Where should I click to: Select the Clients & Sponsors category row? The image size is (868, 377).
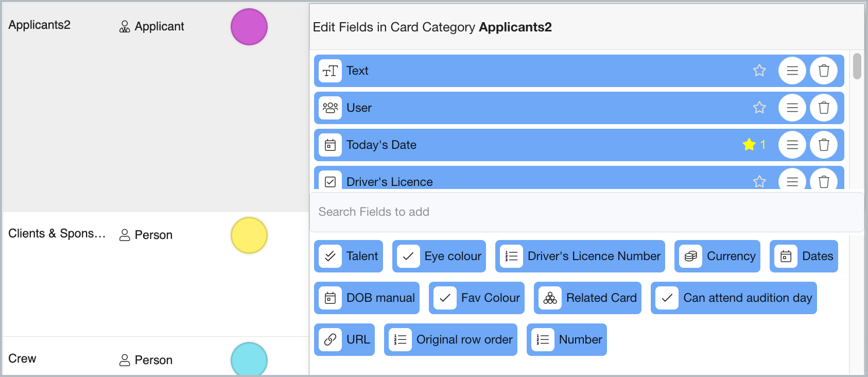pyautogui.click(x=57, y=234)
